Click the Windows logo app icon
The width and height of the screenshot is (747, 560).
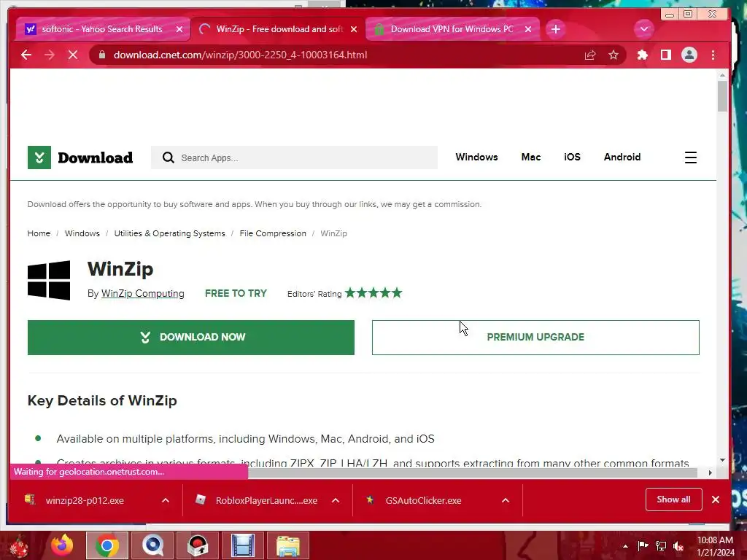(49, 280)
